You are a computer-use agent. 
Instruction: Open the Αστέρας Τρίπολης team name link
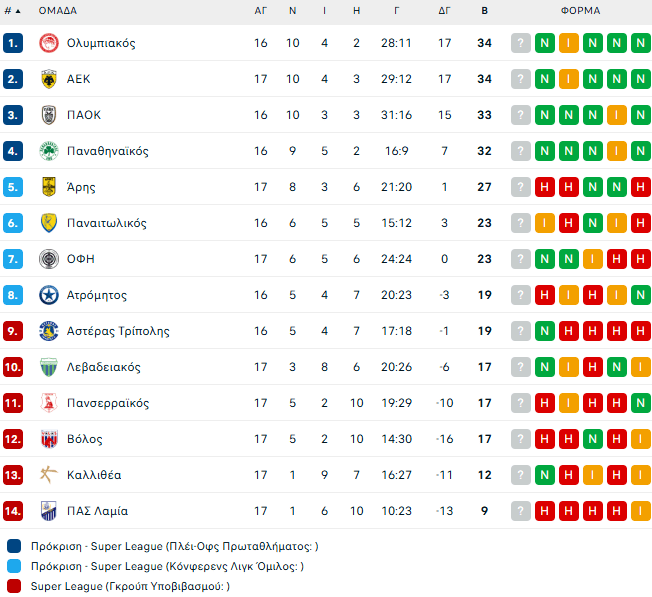pyautogui.click(x=118, y=331)
